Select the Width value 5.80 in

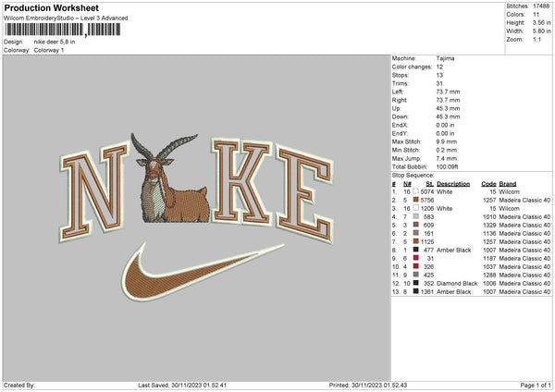541,31
